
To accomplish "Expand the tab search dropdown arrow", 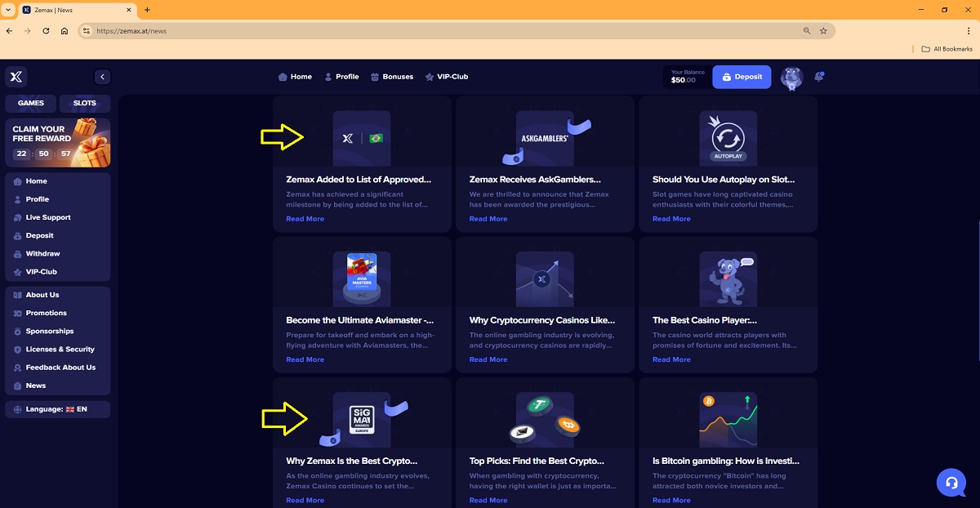I will point(8,10).
